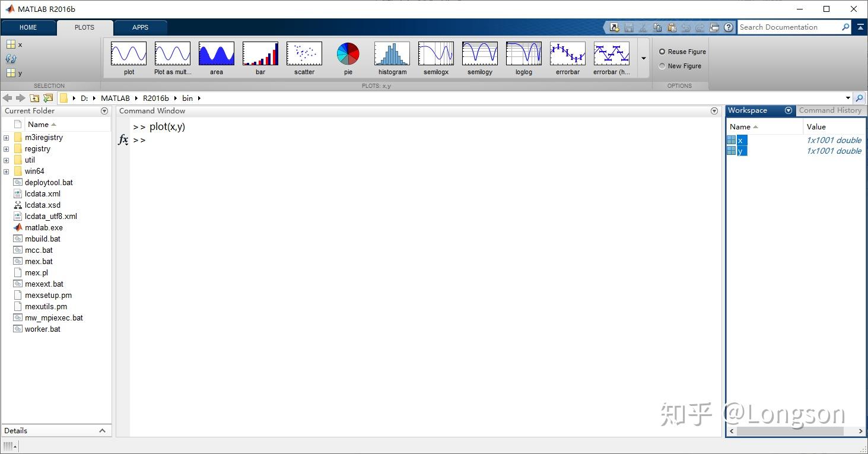
Task: Select mexsetup.pm in the file list
Action: click(48, 296)
